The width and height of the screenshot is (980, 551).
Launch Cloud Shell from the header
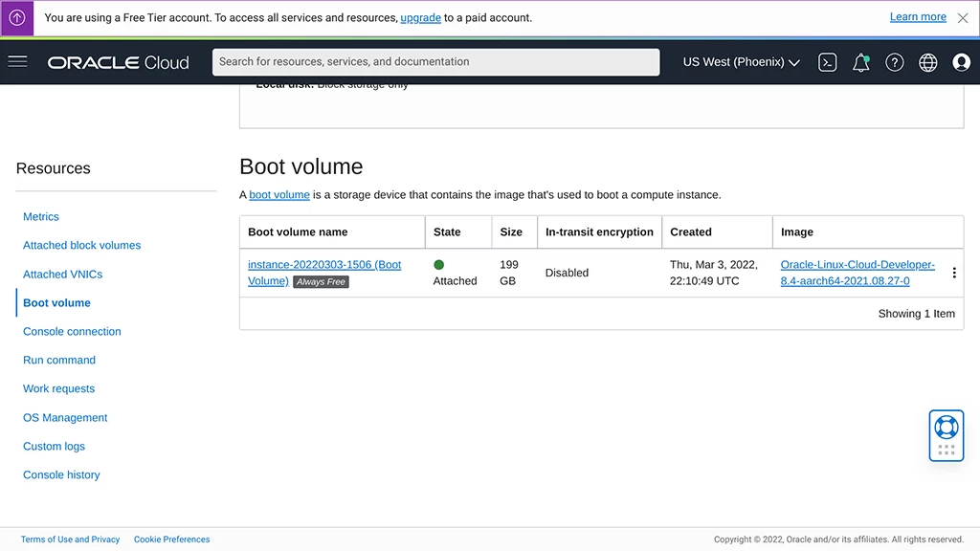[828, 62]
